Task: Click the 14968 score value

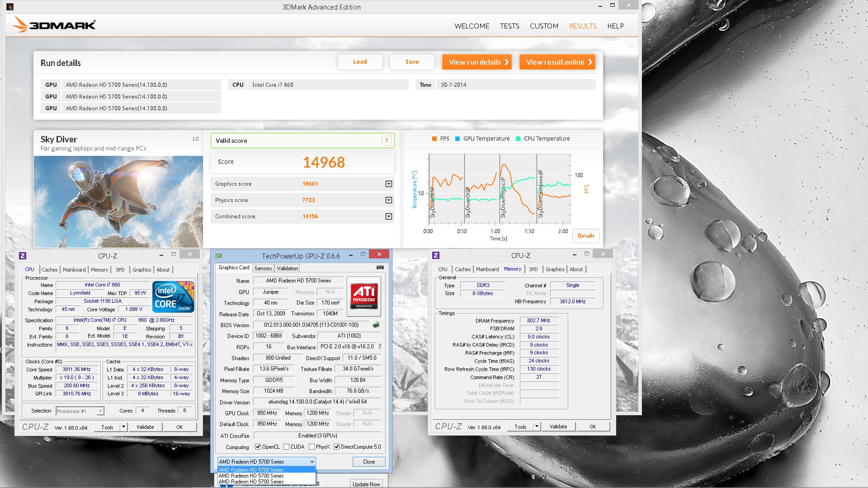Action: 324,162
